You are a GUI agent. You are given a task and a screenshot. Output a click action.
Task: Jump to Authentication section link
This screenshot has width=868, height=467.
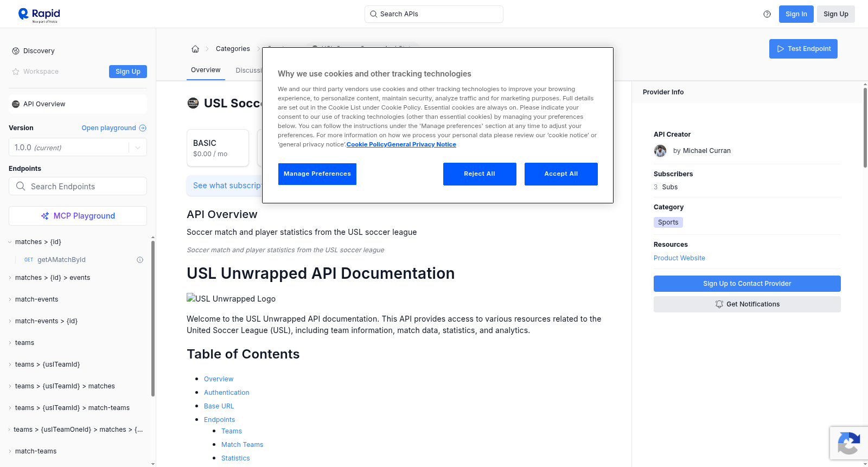[227, 393]
